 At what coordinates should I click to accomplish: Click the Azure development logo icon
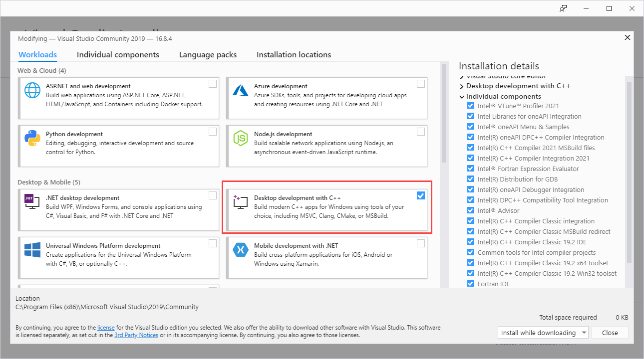(x=241, y=90)
